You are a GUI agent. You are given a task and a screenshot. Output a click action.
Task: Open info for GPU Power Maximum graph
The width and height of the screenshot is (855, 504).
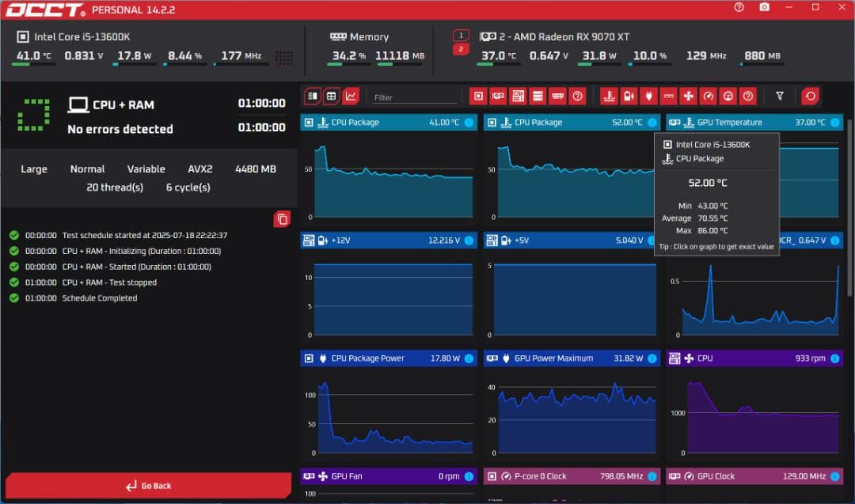point(652,358)
